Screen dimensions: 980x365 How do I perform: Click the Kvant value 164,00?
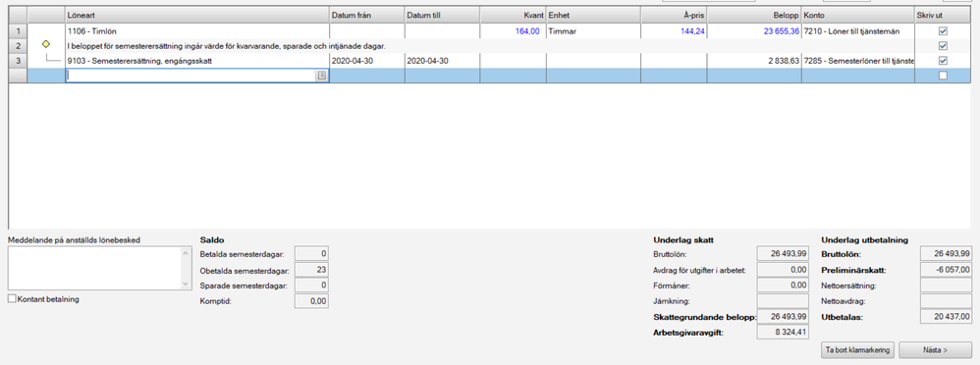(x=527, y=30)
